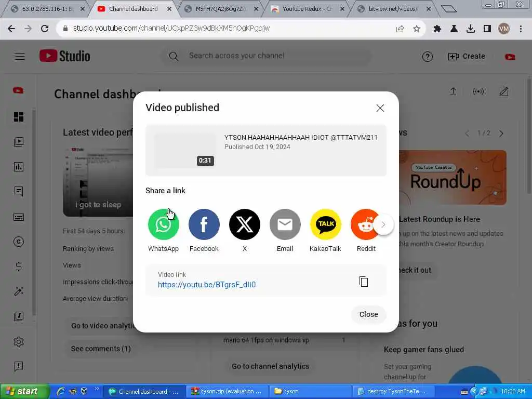This screenshot has height=399, width=532.
Task: Go to next news card arrow
Action: [501, 134]
